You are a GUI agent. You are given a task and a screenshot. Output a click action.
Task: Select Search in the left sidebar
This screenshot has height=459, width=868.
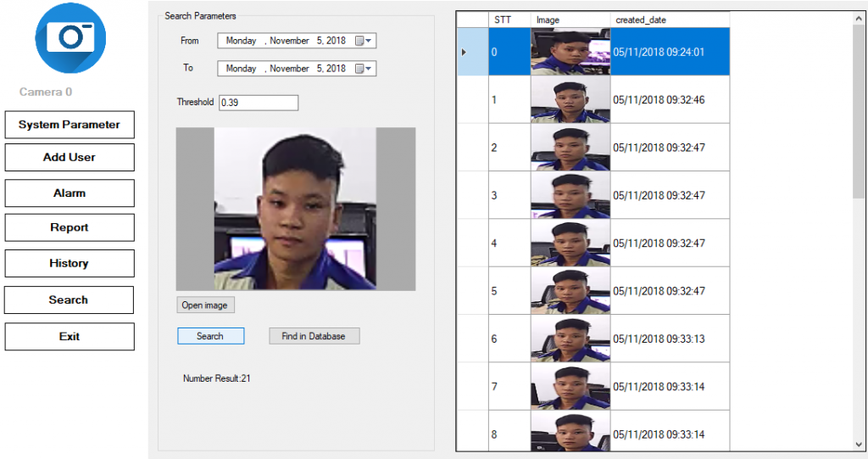pyautogui.click(x=70, y=299)
